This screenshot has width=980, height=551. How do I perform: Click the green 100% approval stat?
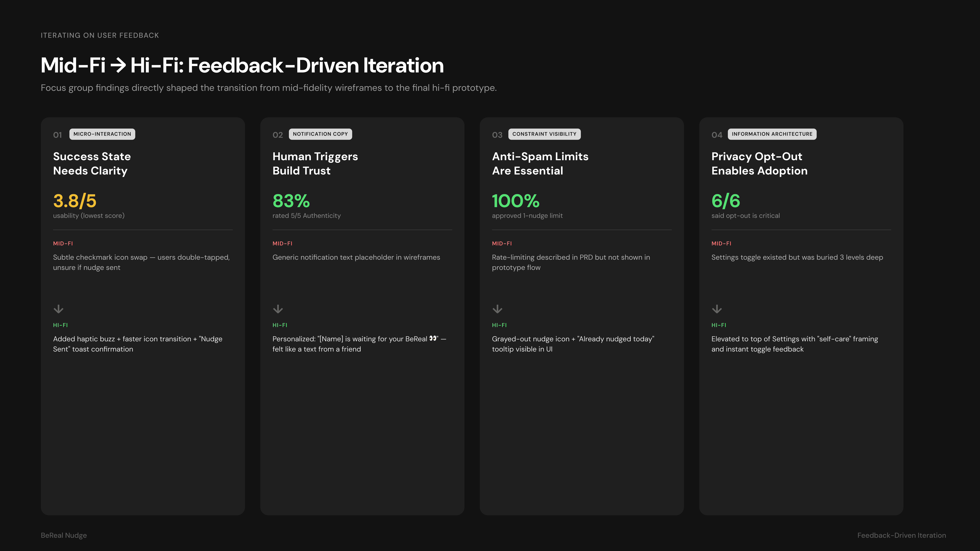point(516,201)
